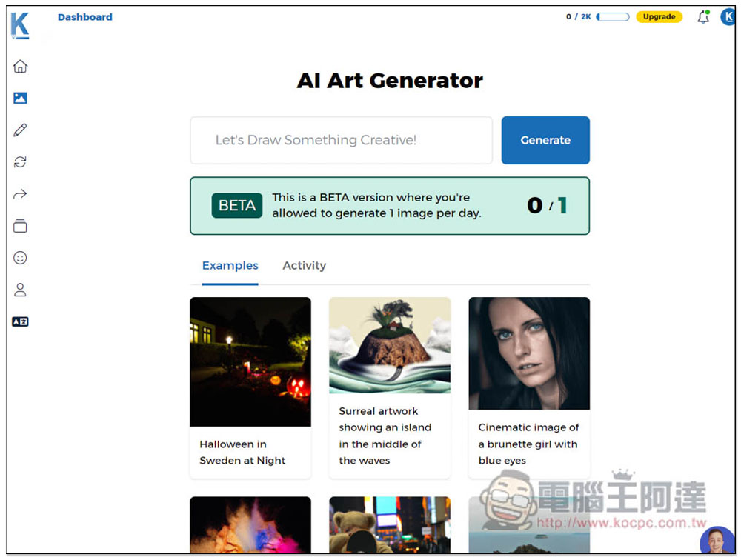Click the 0 / 2K usage progress bar
741x560 pixels.
point(613,17)
